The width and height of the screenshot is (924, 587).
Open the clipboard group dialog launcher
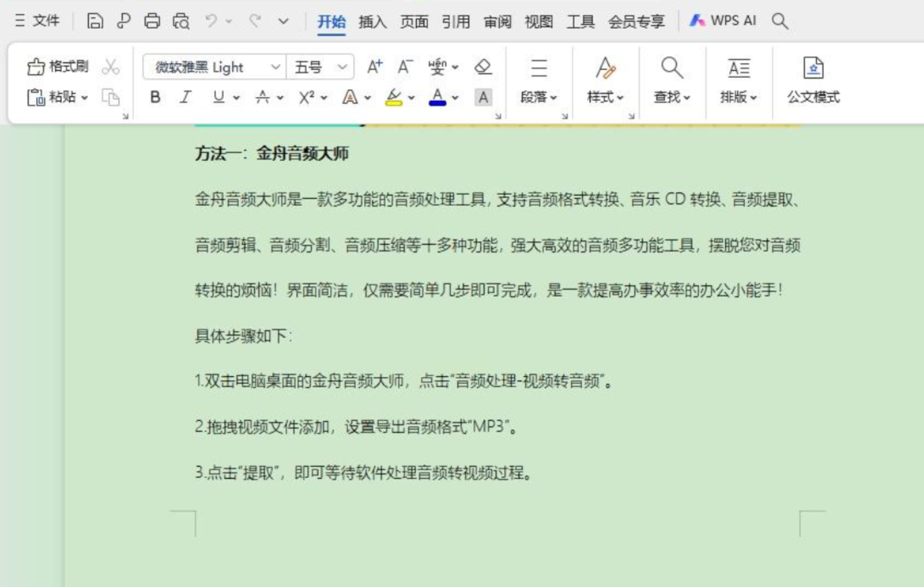(125, 115)
